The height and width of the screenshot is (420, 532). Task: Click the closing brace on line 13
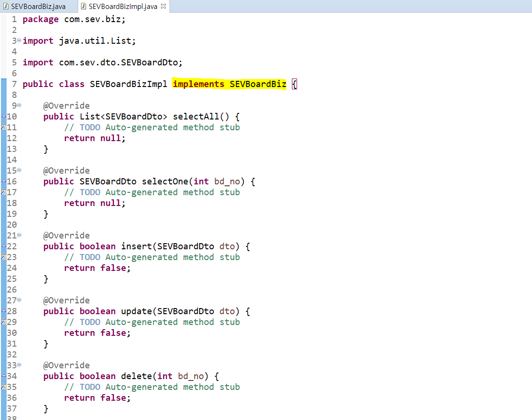[46, 149]
